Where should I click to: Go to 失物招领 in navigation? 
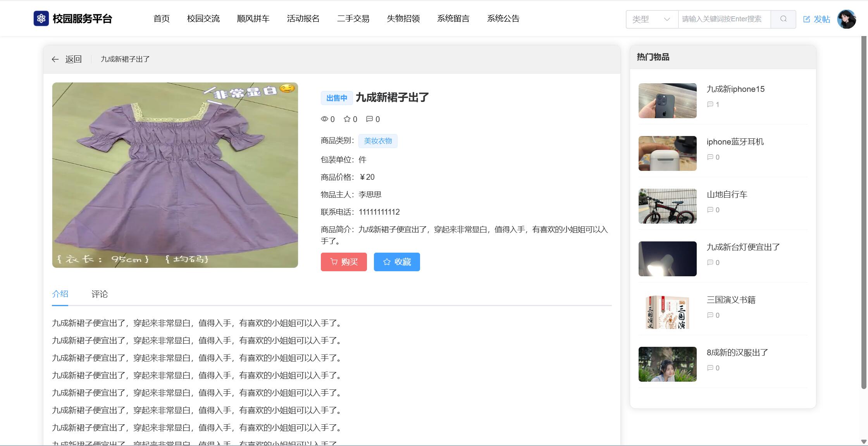click(403, 19)
